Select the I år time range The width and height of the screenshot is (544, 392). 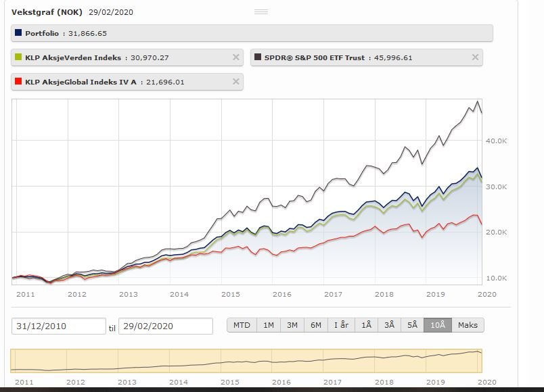[x=342, y=325]
